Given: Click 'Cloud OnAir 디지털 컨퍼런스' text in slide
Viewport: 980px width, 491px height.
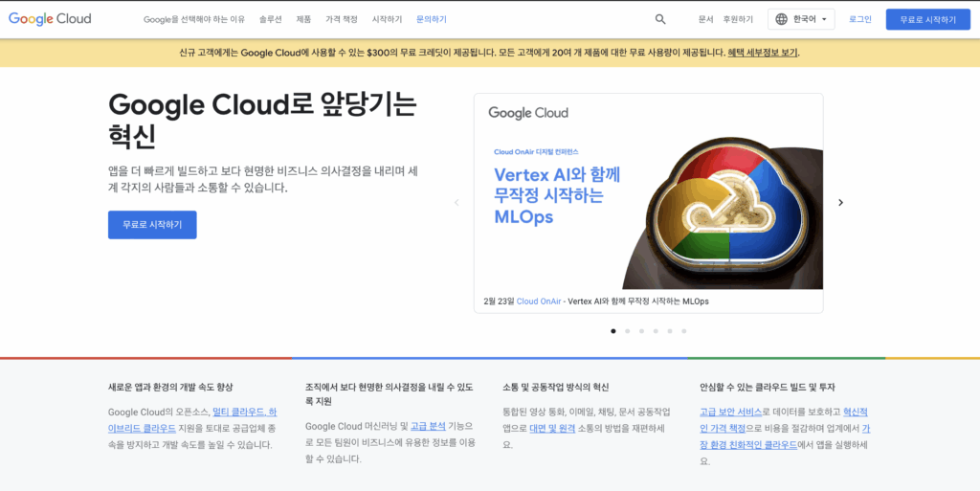Looking at the screenshot, I should click(536, 152).
